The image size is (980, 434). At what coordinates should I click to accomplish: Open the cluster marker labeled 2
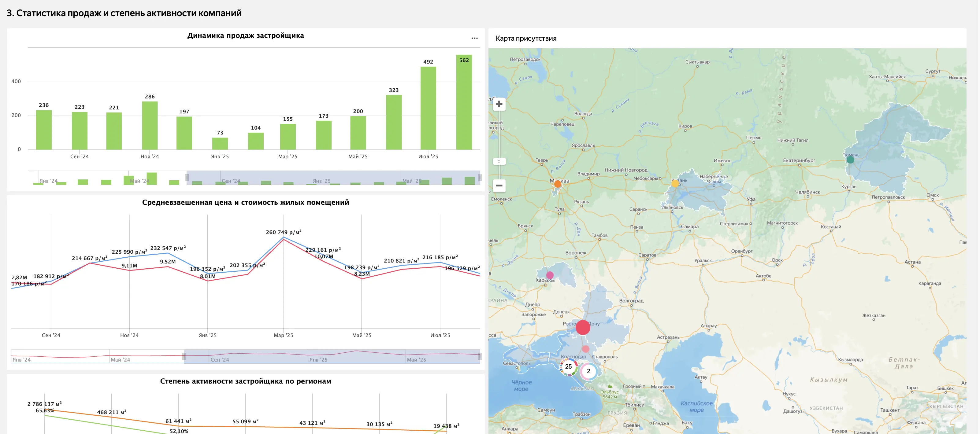588,371
